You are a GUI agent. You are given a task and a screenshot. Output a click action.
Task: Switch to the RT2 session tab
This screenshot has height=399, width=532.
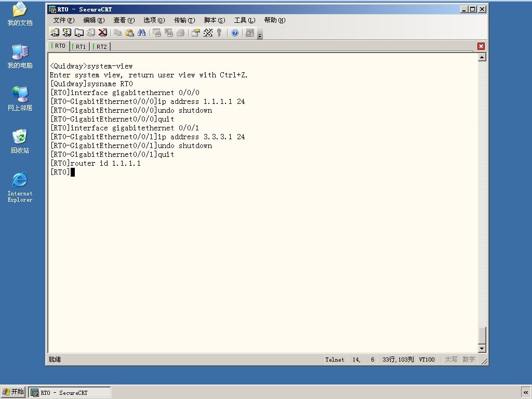tap(100, 46)
